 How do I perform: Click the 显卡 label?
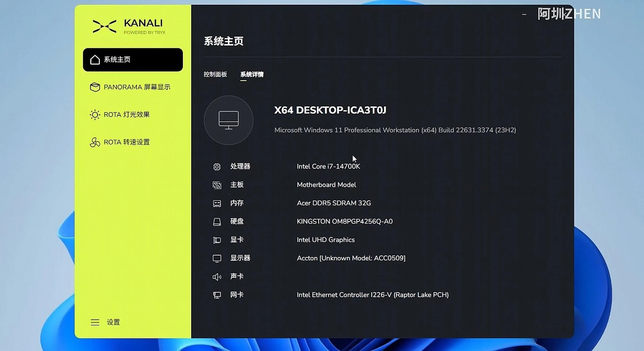coord(237,240)
